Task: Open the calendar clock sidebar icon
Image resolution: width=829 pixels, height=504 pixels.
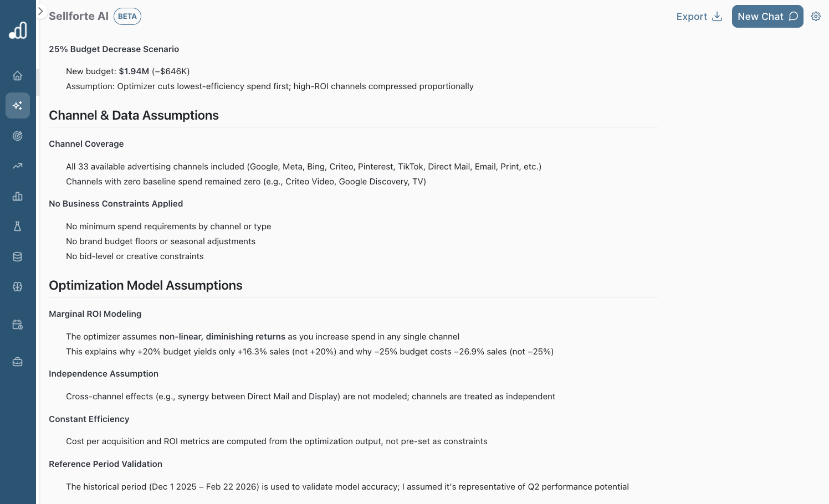Action: 18,325
